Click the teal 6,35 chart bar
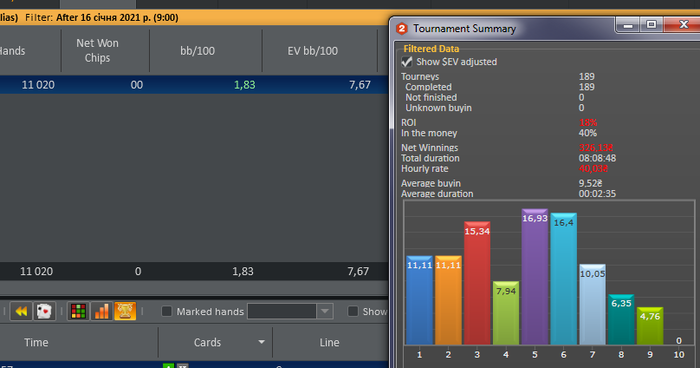The width and height of the screenshot is (700, 368). point(621,319)
